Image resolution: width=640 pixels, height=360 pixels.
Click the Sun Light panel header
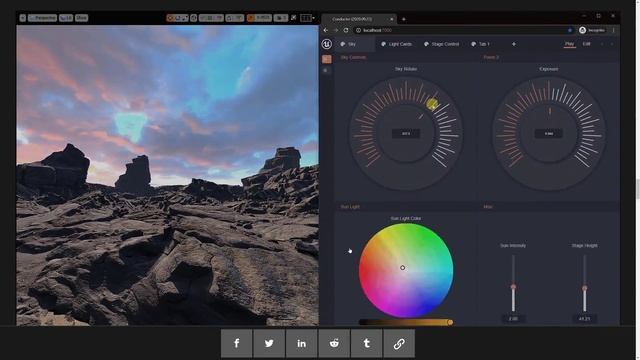(350, 207)
